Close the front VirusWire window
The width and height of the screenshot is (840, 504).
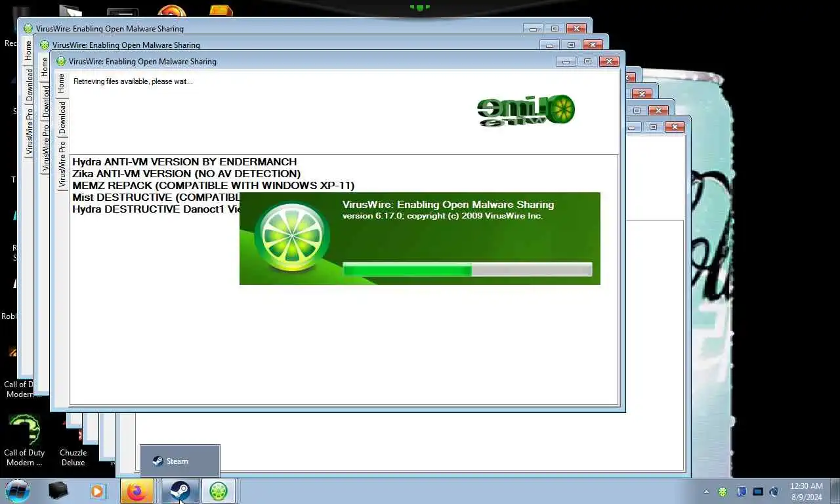coord(609,61)
